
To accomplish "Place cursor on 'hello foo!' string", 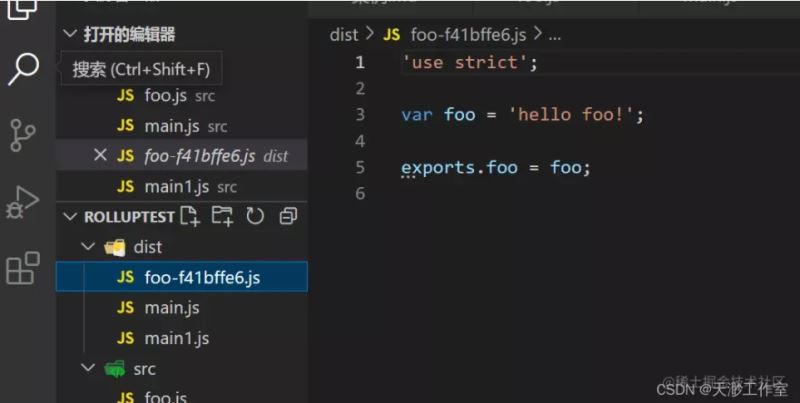I will click(571, 114).
